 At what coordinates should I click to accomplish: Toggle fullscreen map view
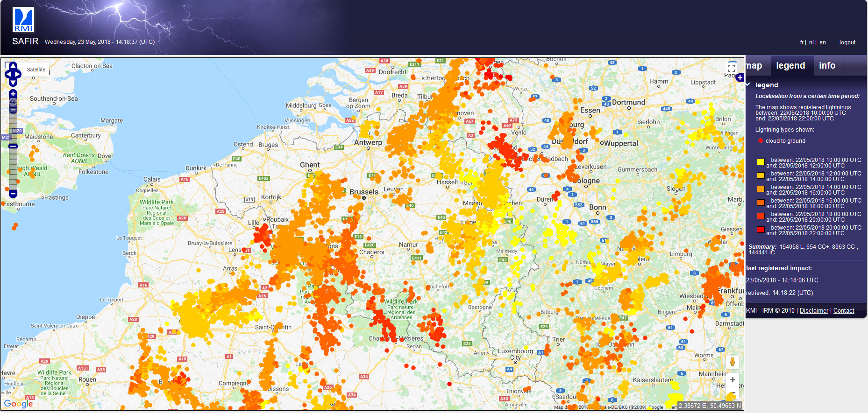[x=731, y=68]
